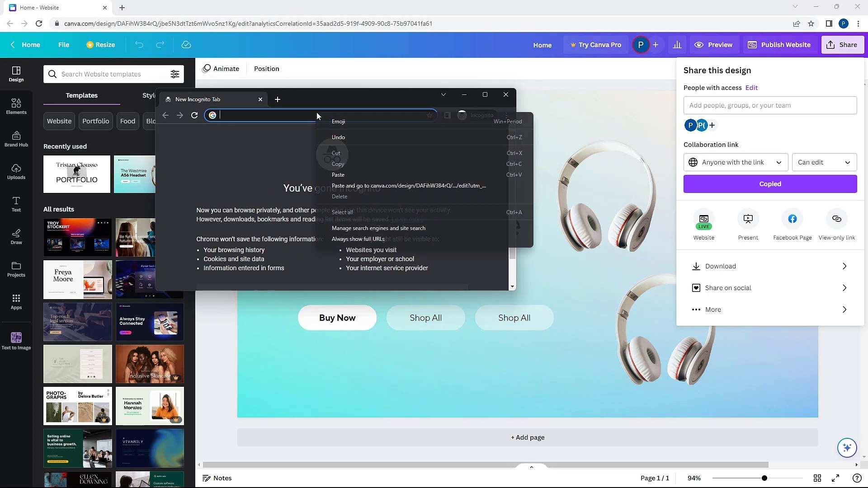
Task: Select Paste from the context menu
Action: (338, 175)
